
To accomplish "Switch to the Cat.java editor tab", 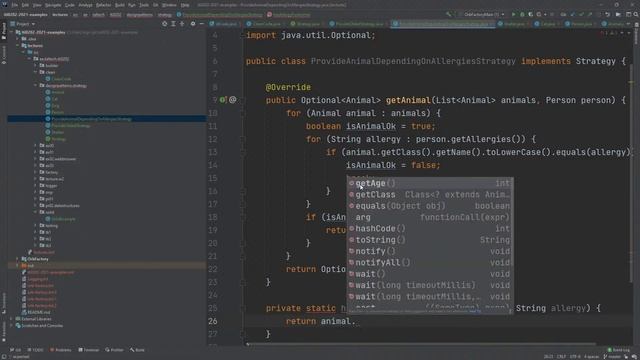I will 547,24.
